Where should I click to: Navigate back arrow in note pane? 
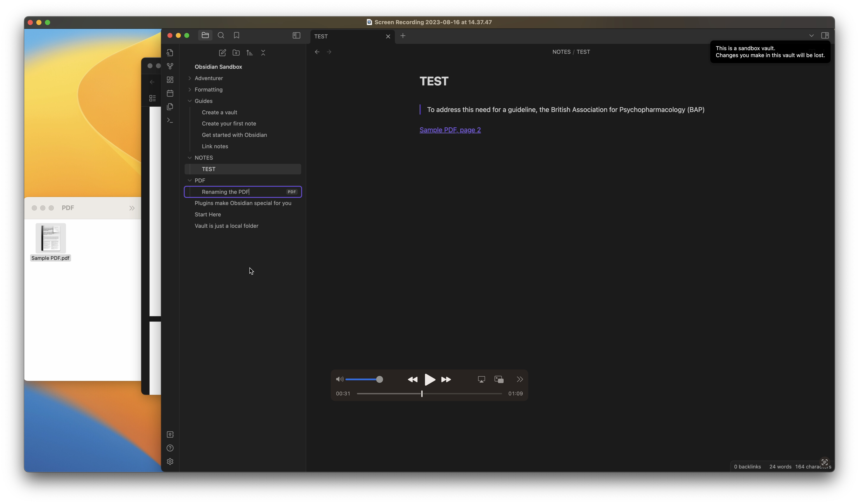click(x=317, y=52)
